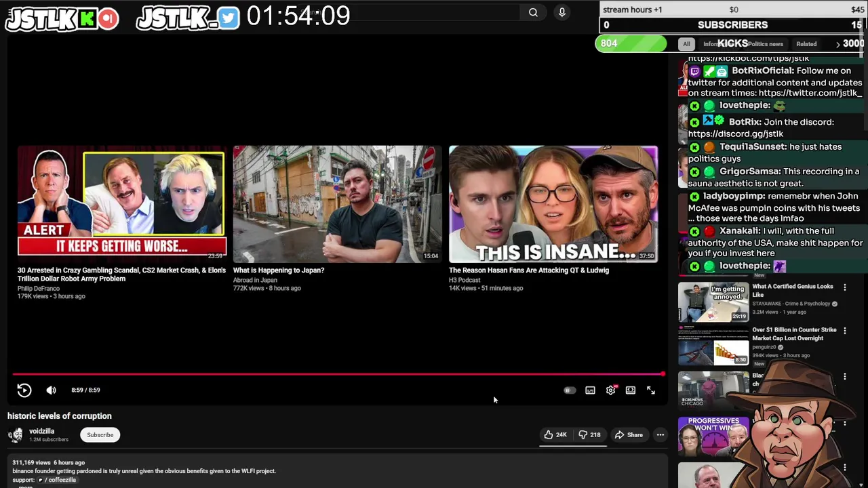The image size is (868, 488).
Task: Mute the video with the volume icon
Action: click(51, 390)
